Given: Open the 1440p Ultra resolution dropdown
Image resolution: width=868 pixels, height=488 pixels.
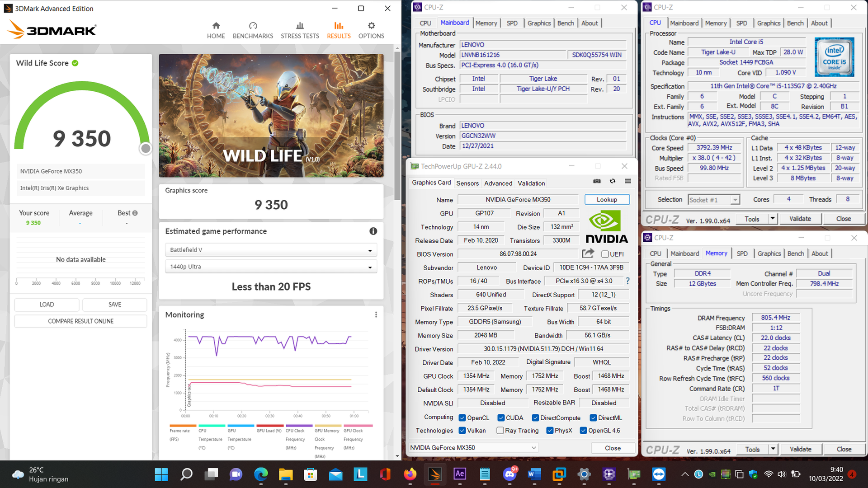Looking at the screenshot, I should point(271,267).
